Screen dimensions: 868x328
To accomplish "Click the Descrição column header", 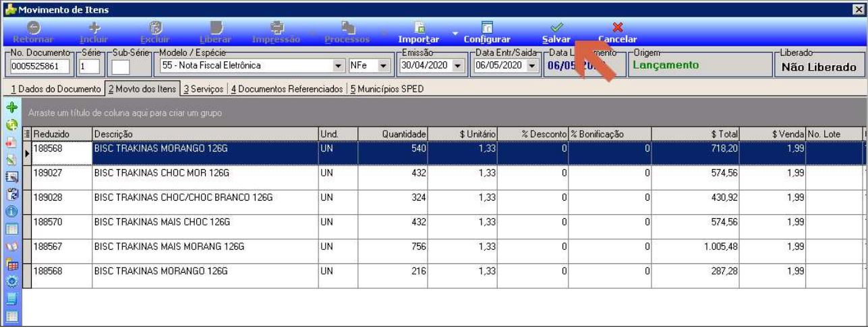I will (205, 134).
